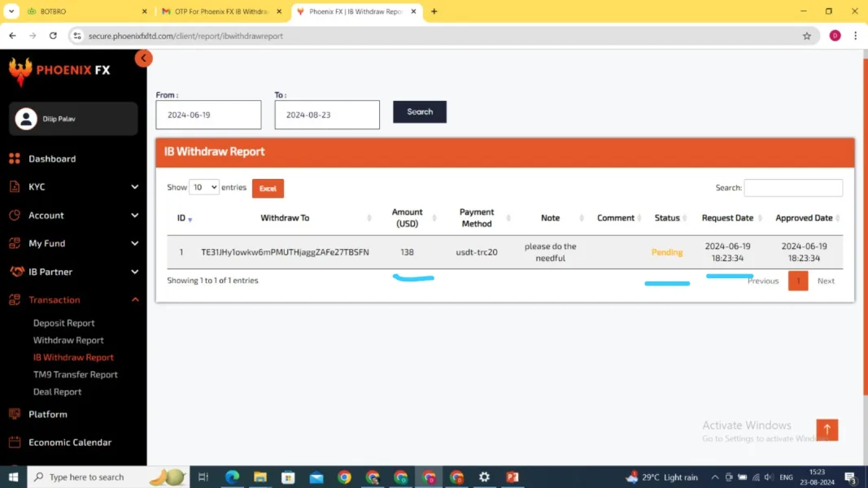Click the My Fund sidebar icon
Screen dimensions: 868x488
[x=15, y=243]
